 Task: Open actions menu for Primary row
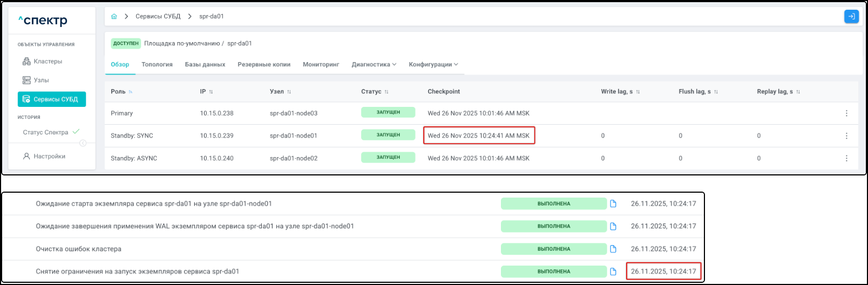point(846,113)
